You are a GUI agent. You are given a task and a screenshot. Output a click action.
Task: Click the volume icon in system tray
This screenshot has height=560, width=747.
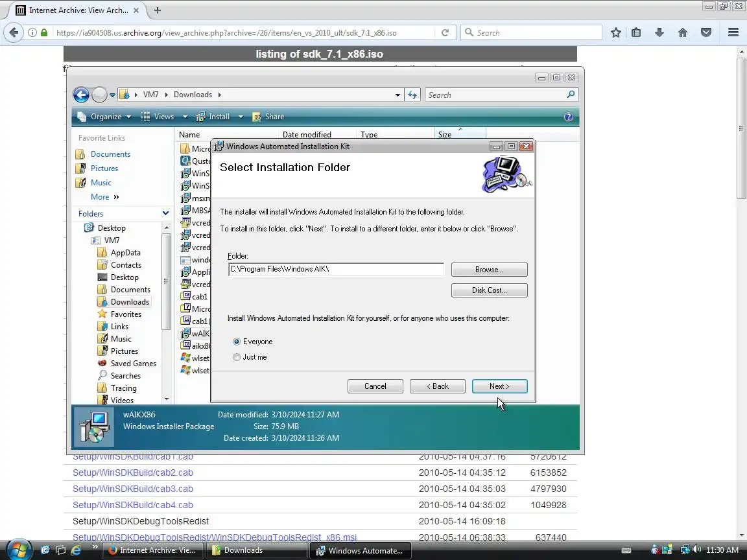[697, 550]
